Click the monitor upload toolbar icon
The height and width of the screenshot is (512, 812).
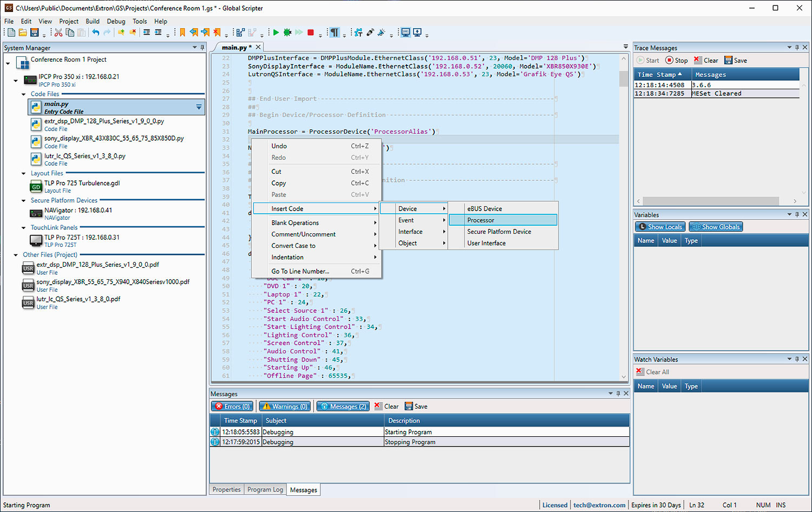(417, 32)
